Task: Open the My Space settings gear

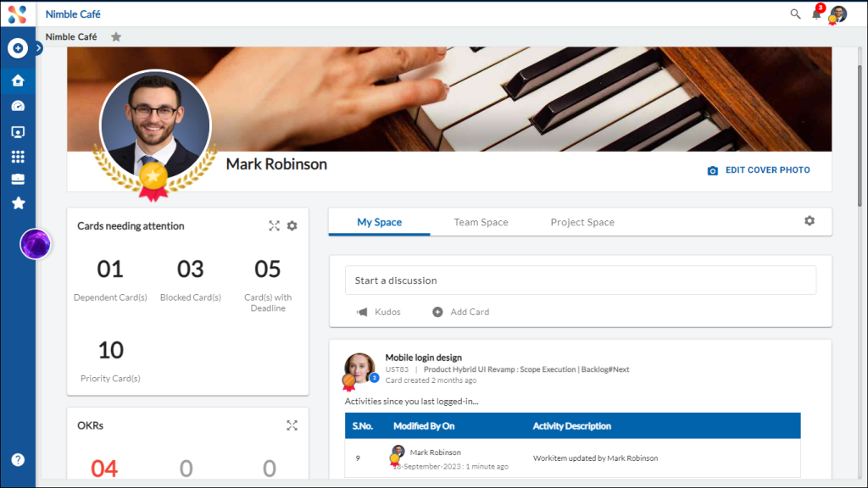Action: (809, 220)
